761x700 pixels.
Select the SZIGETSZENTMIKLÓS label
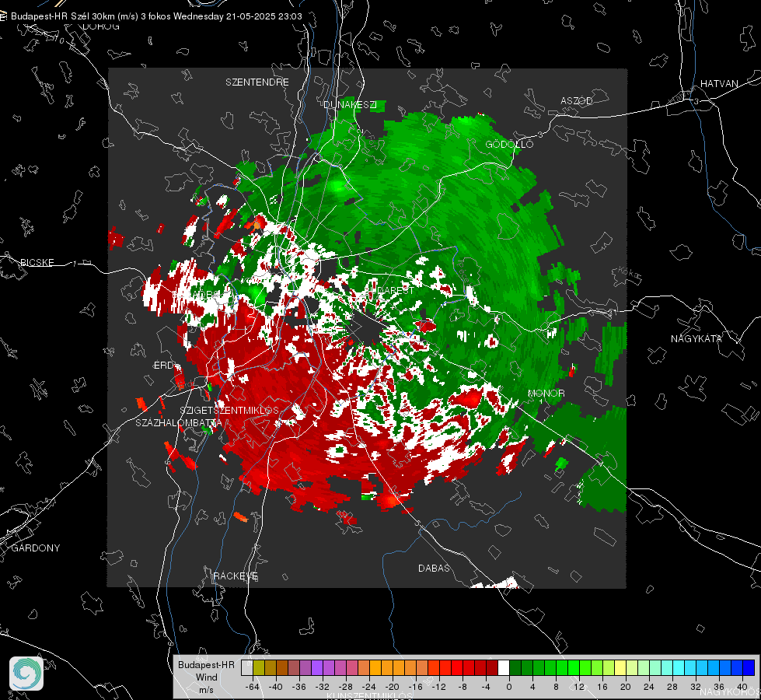229,411
